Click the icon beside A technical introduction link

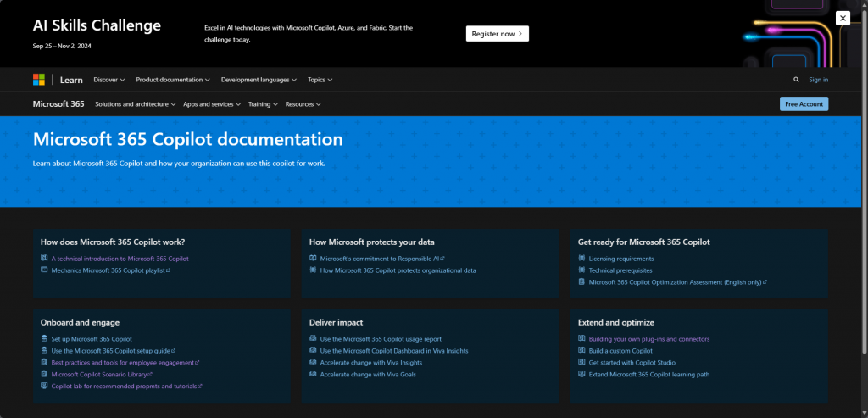(x=44, y=258)
